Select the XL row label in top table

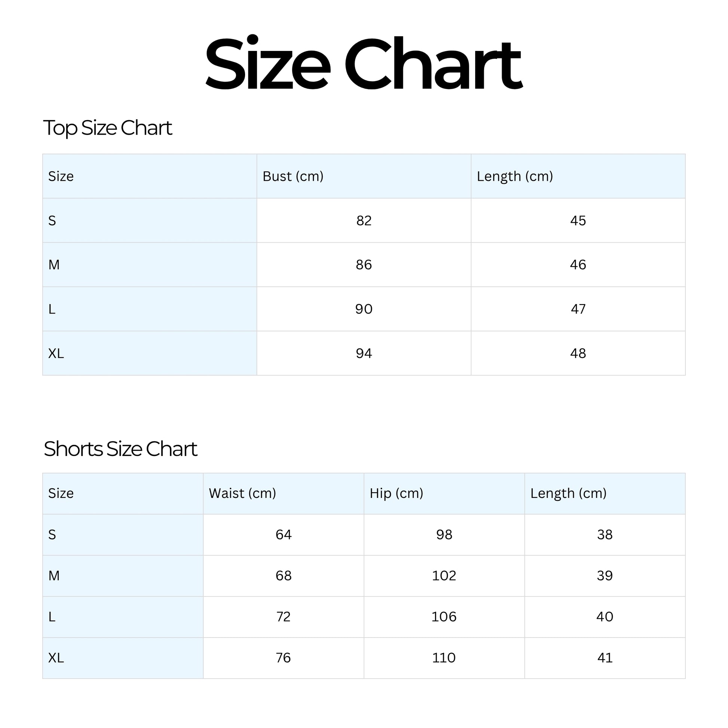[x=56, y=354]
